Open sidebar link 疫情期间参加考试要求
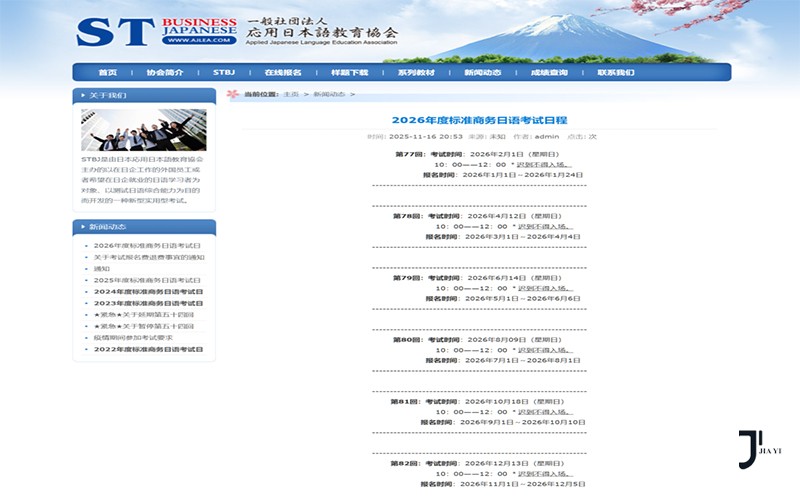Screen dimensions: 800x500 click(x=133, y=338)
